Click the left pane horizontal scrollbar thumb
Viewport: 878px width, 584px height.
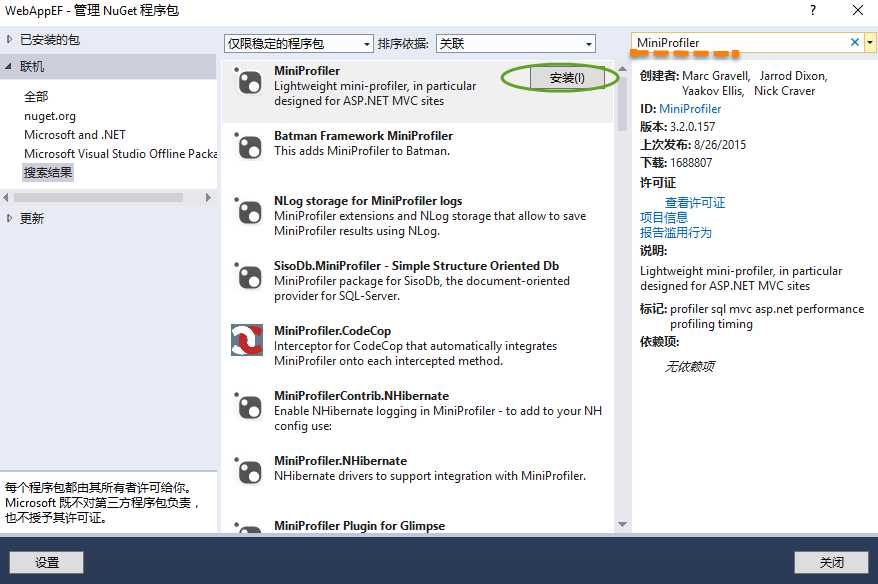(98, 197)
